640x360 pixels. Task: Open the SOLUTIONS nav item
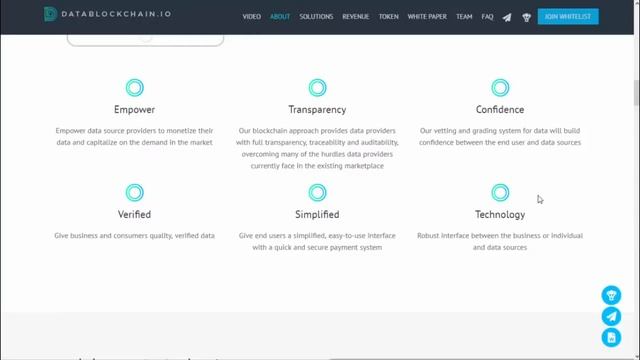(x=316, y=17)
